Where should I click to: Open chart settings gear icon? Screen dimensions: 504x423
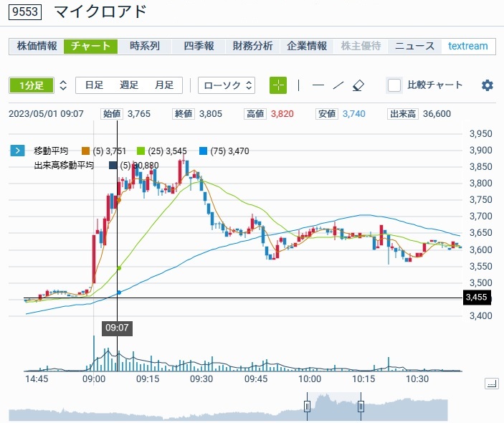pos(488,85)
